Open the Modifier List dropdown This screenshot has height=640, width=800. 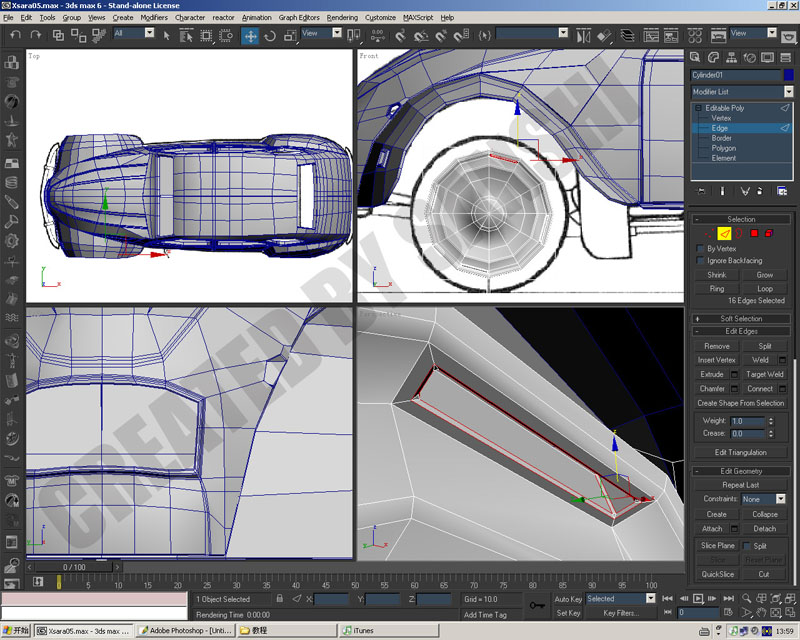(742, 92)
